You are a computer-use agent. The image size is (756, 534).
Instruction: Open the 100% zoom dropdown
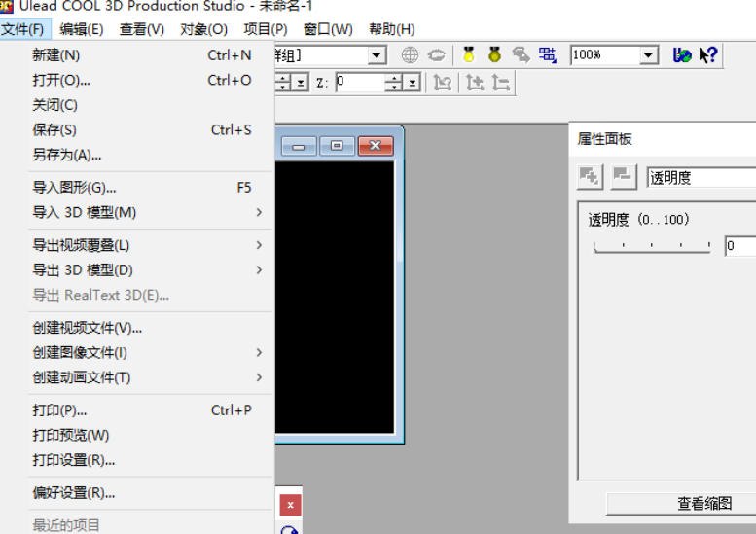click(x=649, y=55)
